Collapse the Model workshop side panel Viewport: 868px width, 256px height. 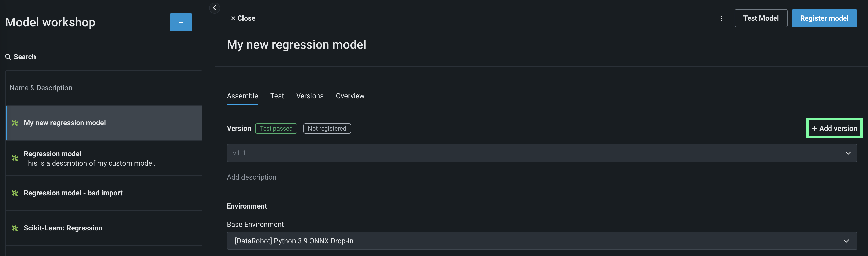214,8
